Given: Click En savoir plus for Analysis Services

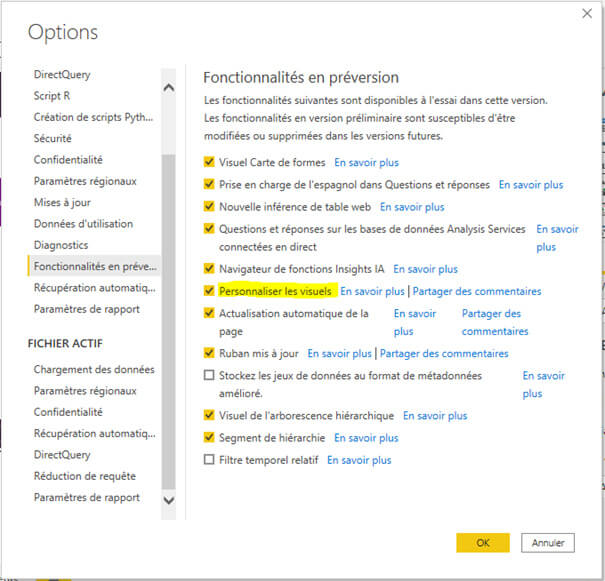Looking at the screenshot, I should pyautogui.click(x=557, y=238).
